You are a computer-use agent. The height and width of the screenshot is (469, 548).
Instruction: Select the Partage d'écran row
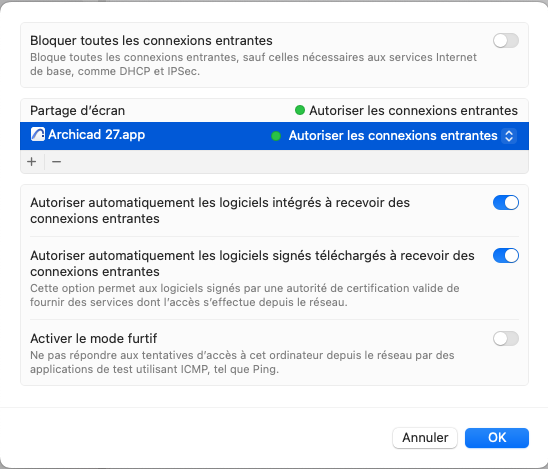click(x=274, y=110)
